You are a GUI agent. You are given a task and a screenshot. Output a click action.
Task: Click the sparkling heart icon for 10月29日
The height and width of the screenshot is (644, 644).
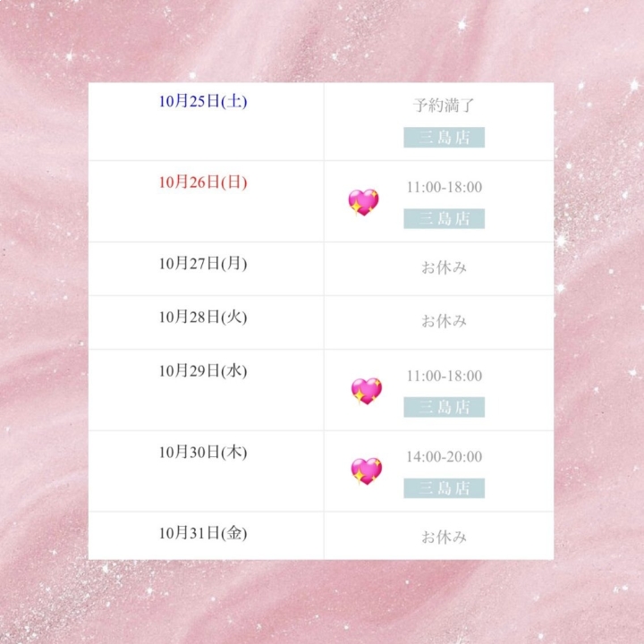(x=366, y=391)
